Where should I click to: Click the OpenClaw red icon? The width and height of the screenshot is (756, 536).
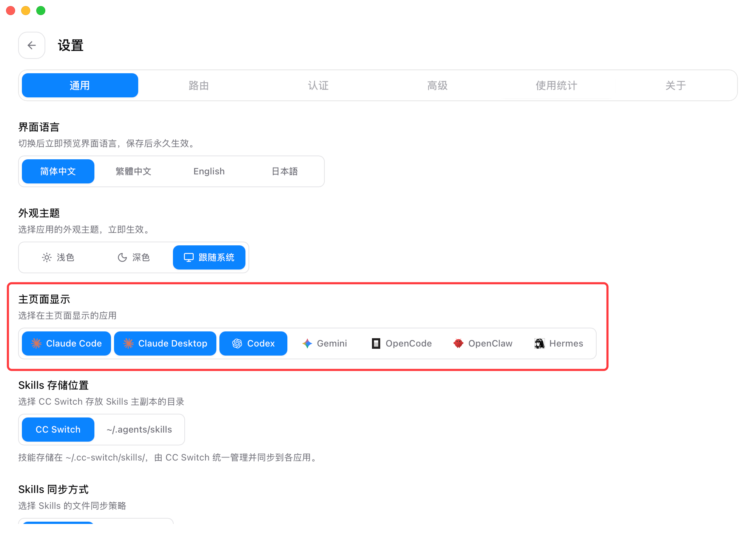click(x=458, y=343)
